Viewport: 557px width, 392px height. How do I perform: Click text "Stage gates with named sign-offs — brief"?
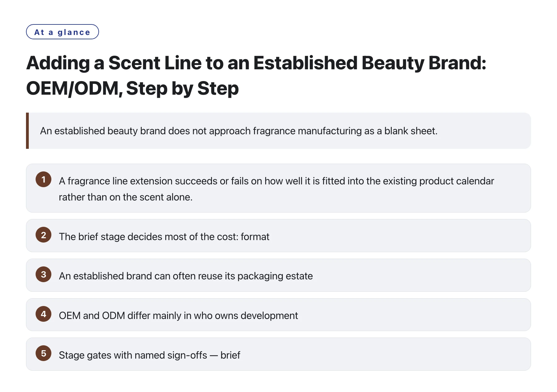(149, 355)
